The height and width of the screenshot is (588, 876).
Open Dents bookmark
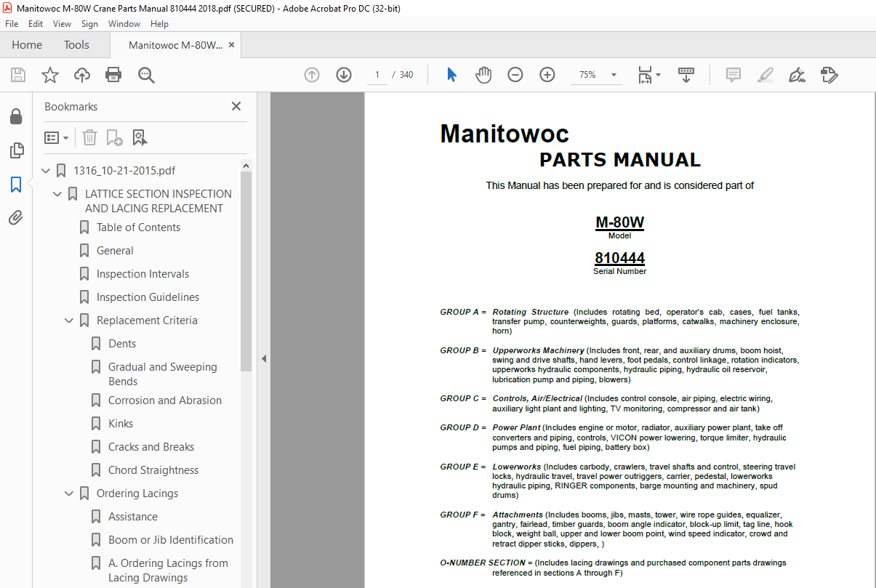122,344
